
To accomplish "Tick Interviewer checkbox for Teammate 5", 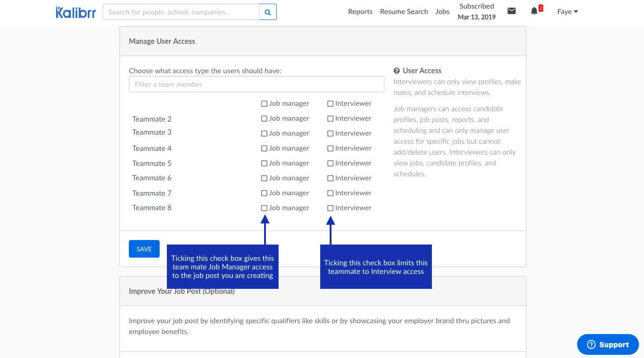I will point(331,164).
